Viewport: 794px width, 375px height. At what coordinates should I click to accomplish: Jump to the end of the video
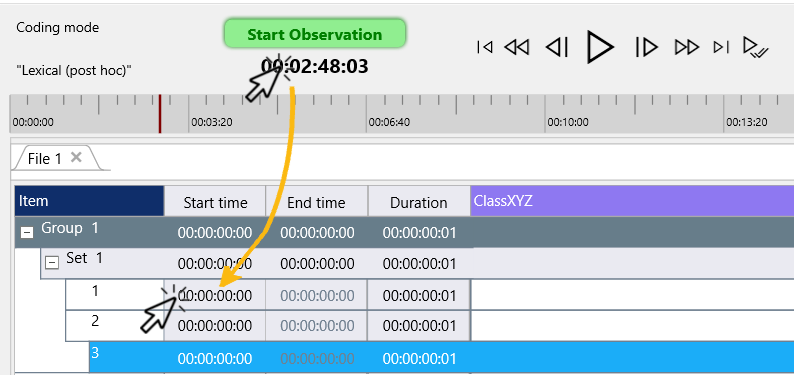click(x=721, y=47)
